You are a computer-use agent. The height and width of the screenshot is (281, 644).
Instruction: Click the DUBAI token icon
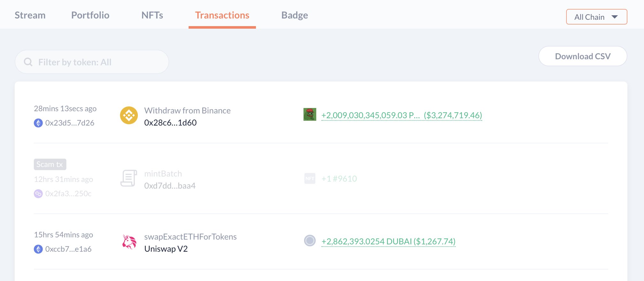pos(310,241)
